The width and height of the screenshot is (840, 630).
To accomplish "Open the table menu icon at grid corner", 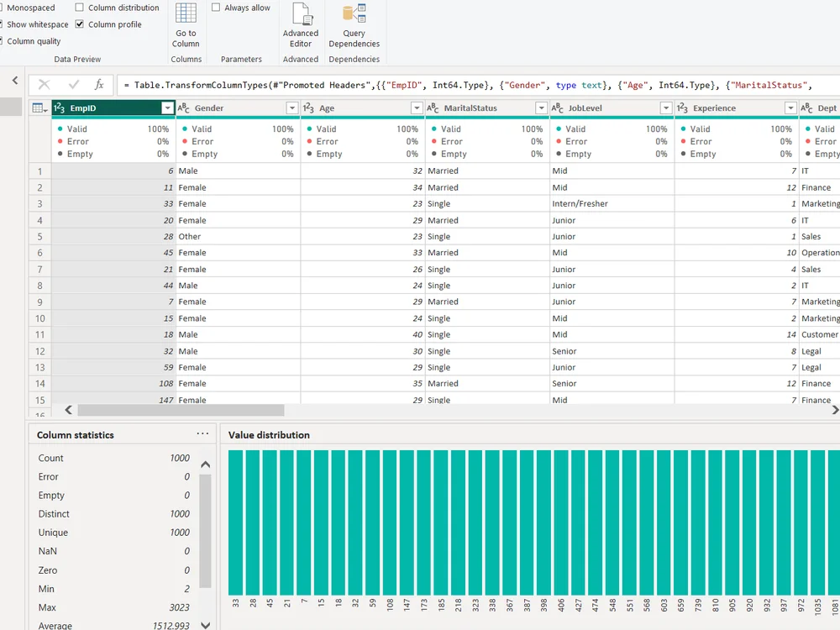I will tap(40, 108).
